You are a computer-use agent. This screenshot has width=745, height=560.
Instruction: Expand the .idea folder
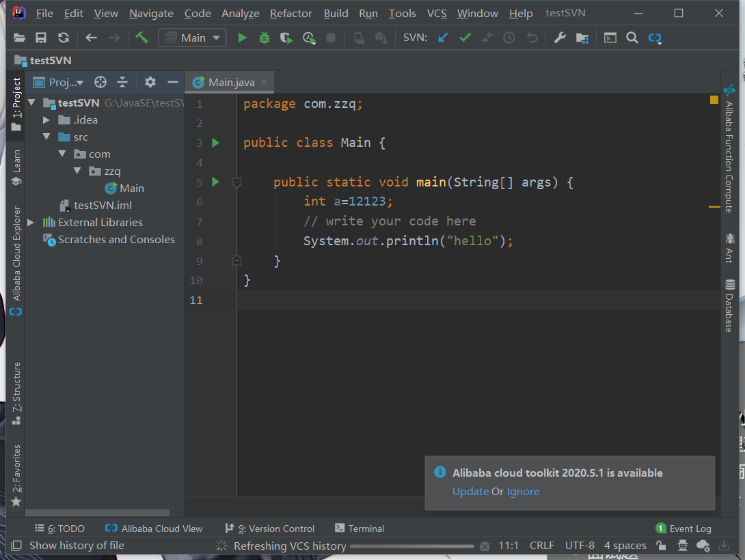pos(46,120)
